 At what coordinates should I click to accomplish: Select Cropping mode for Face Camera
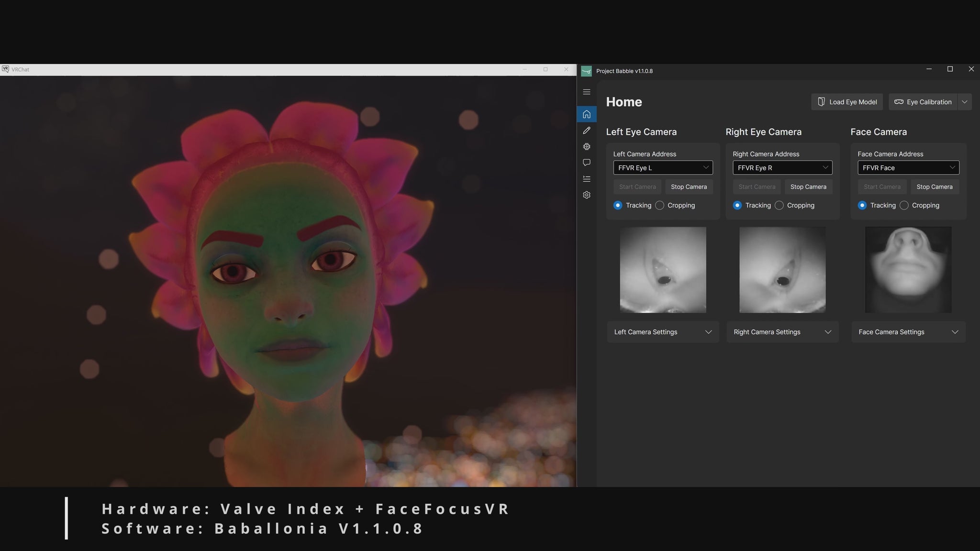coord(904,205)
